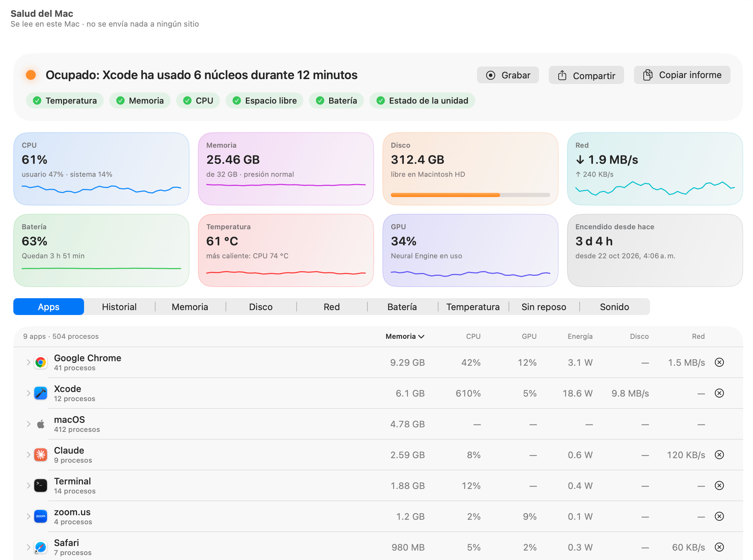The image size is (753, 560).
Task: Click the zoom.us app icon
Action: (x=41, y=517)
